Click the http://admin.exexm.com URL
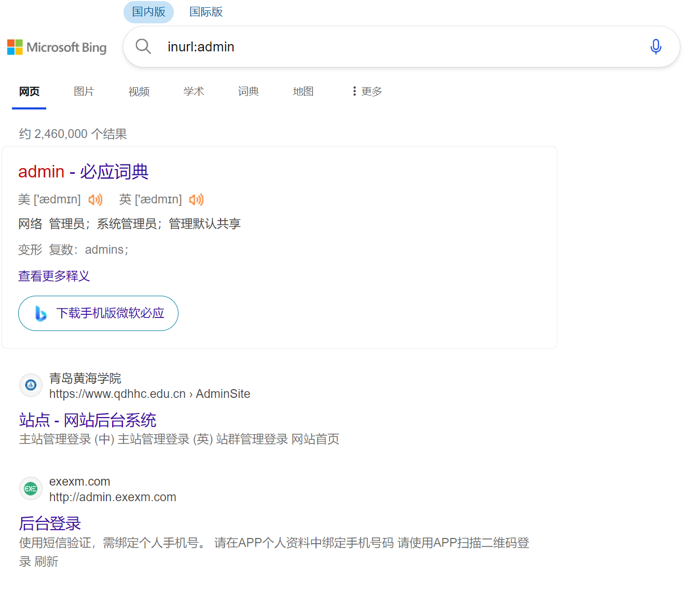Viewport: 700px width, 594px height. [x=113, y=497]
